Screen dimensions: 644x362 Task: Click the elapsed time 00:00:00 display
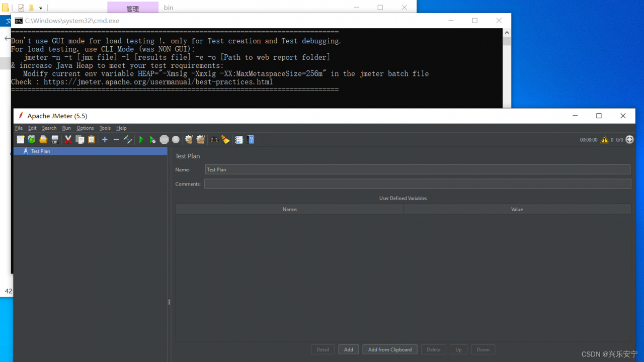pos(589,140)
